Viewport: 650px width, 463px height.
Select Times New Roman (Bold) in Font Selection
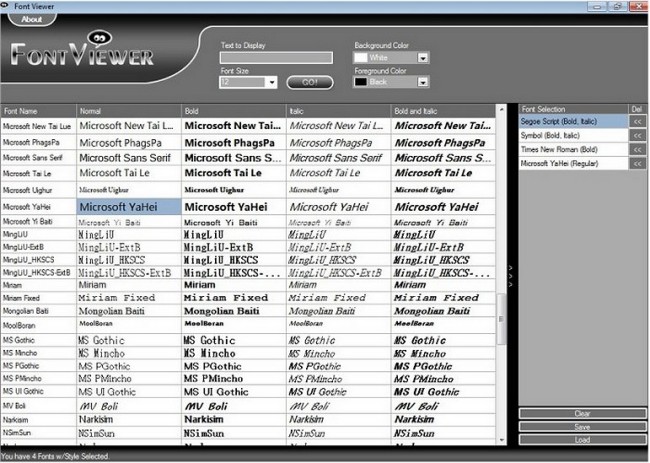click(x=573, y=150)
